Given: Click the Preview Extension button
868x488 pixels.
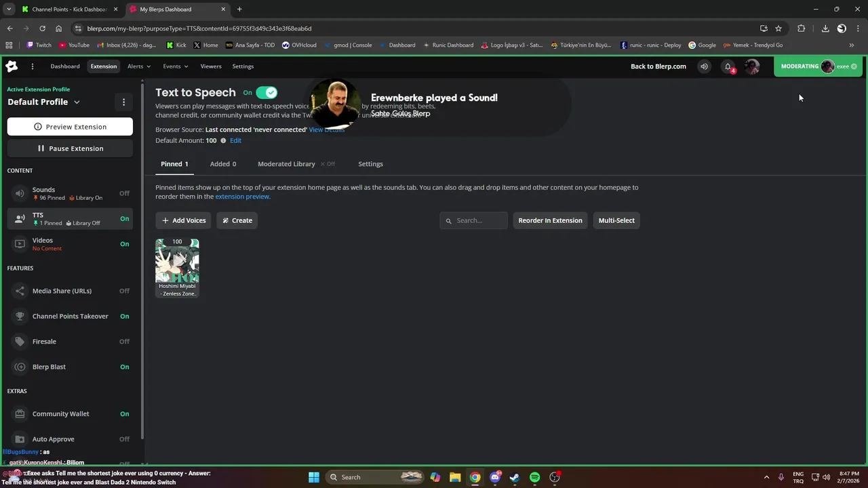Looking at the screenshot, I should 70,127.
